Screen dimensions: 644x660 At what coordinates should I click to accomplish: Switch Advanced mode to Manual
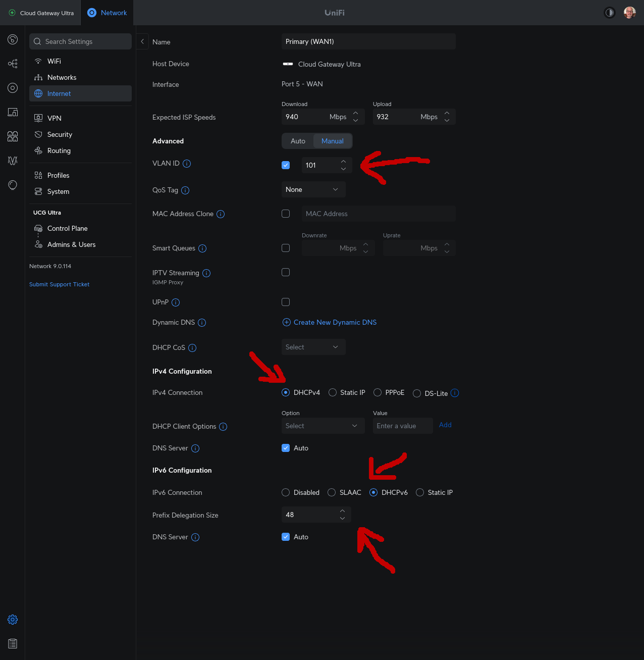333,141
